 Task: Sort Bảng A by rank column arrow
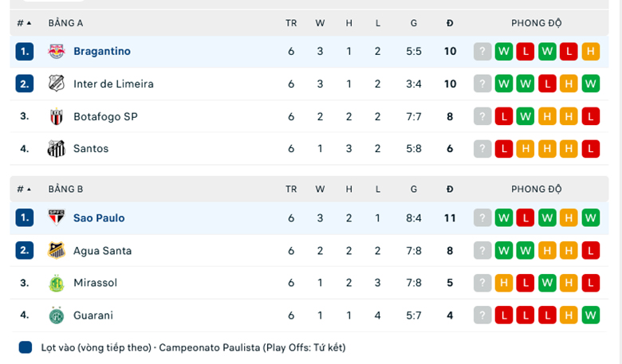30,23
